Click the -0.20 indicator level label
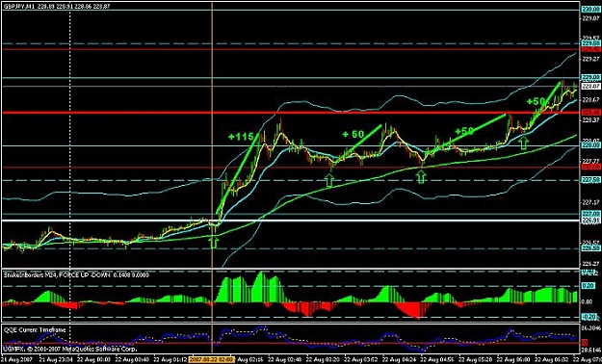602x364 pixels. coord(589,317)
